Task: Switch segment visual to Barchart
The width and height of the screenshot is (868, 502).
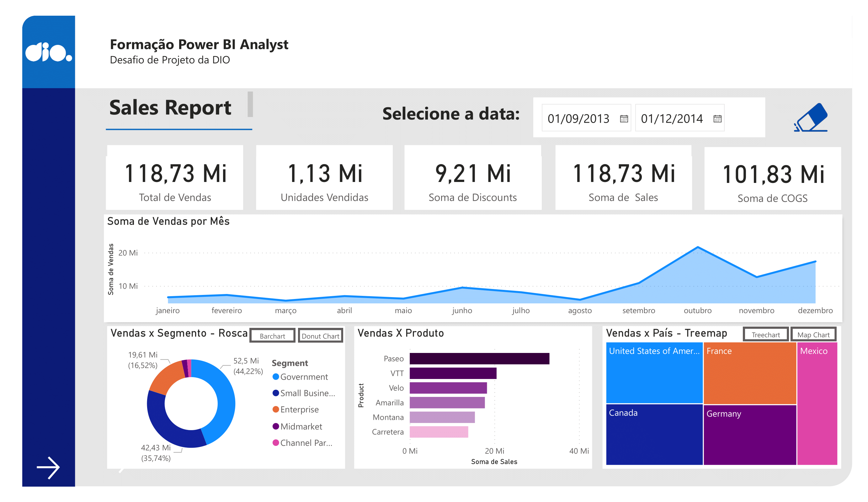Action: tap(272, 336)
